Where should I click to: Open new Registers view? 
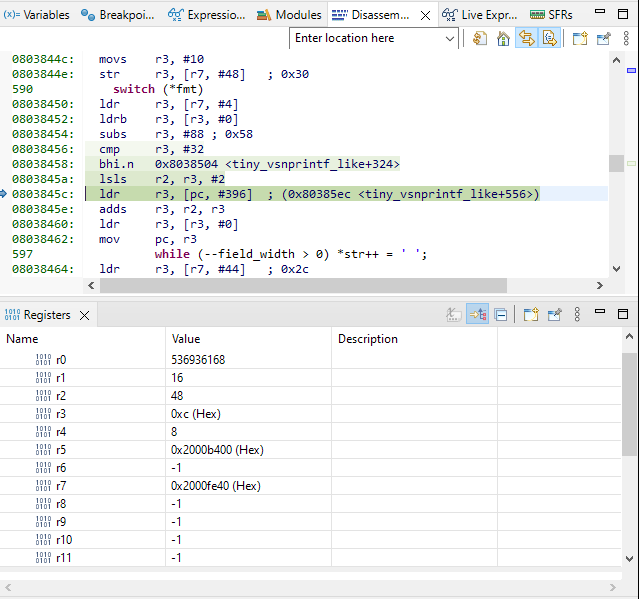click(x=531, y=315)
